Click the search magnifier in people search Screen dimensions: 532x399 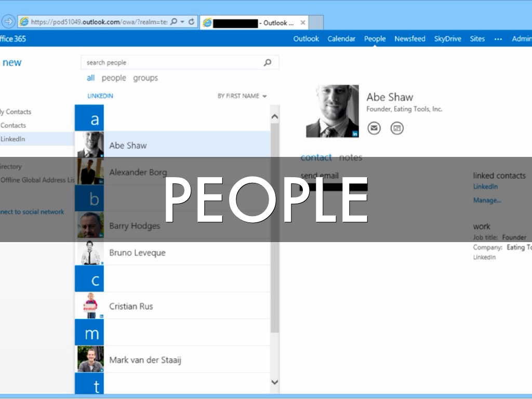268,63
